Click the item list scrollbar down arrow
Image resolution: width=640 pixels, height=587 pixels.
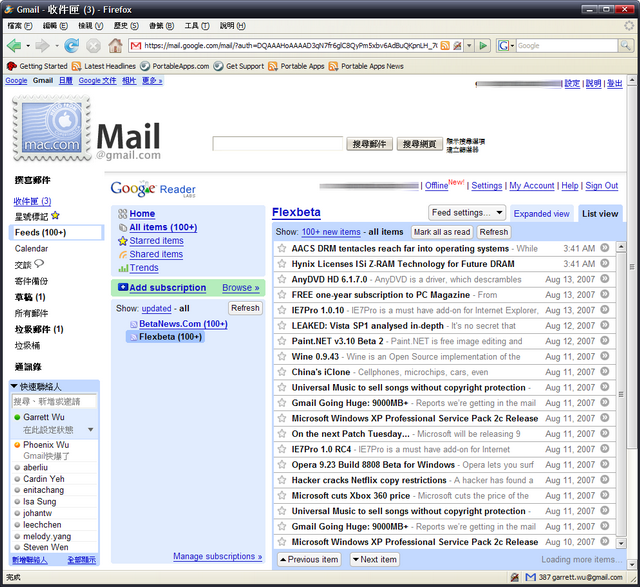pyautogui.click(x=621, y=543)
